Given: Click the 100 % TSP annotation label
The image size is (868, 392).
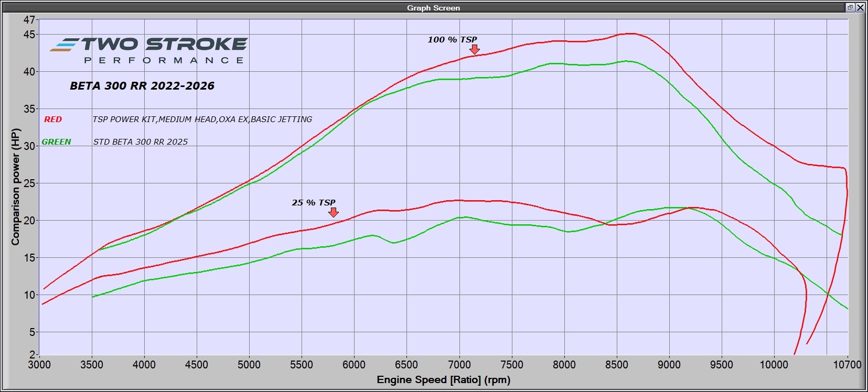Looking at the screenshot, I should [x=452, y=40].
